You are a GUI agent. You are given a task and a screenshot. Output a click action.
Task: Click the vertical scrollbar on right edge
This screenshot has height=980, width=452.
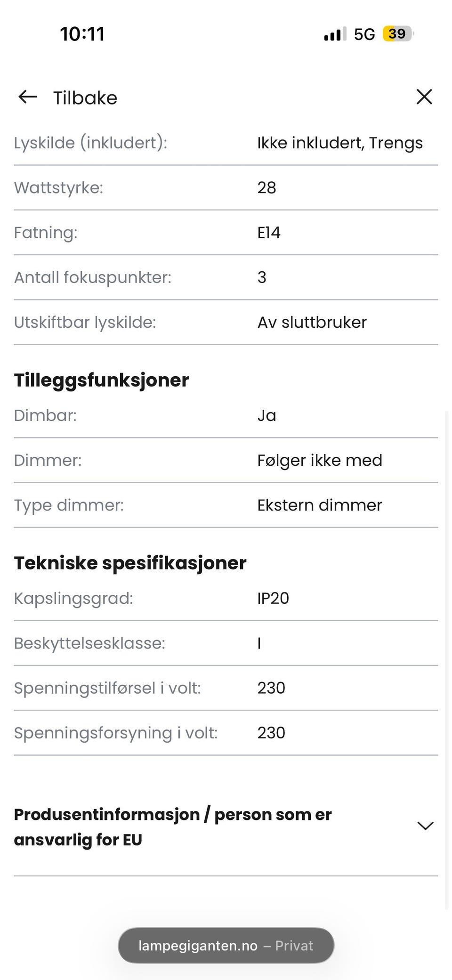click(x=447, y=659)
